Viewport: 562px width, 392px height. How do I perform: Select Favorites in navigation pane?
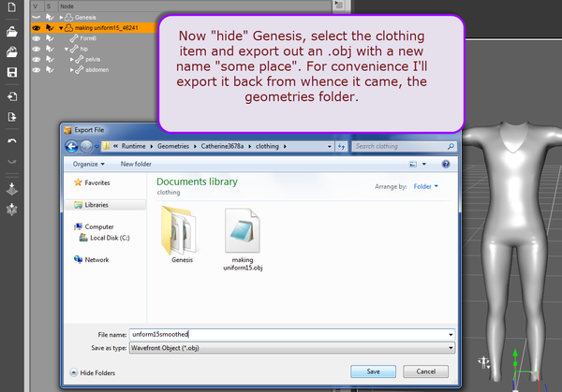click(92, 182)
